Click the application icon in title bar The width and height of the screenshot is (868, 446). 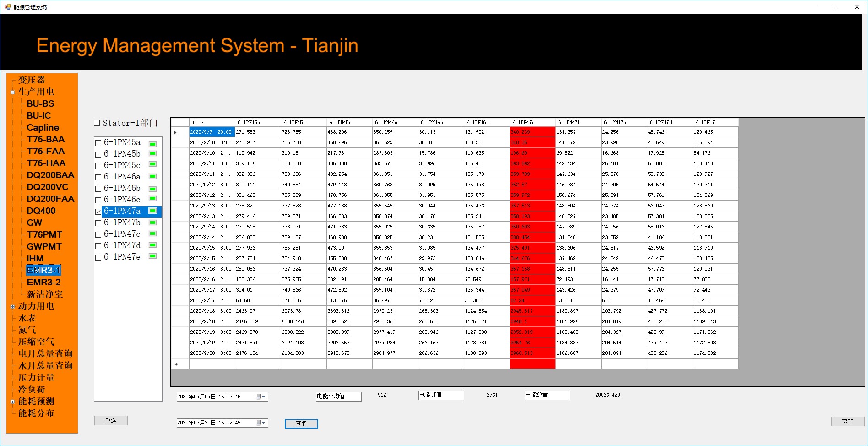tap(7, 7)
